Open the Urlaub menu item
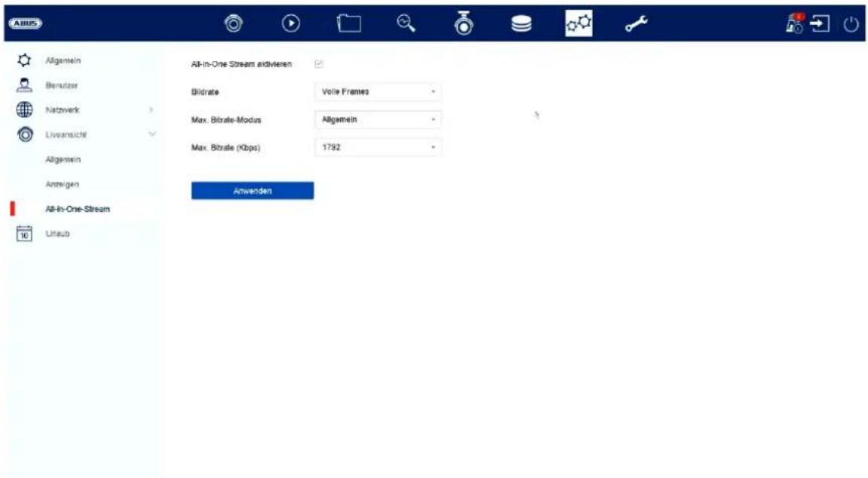 click(57, 234)
